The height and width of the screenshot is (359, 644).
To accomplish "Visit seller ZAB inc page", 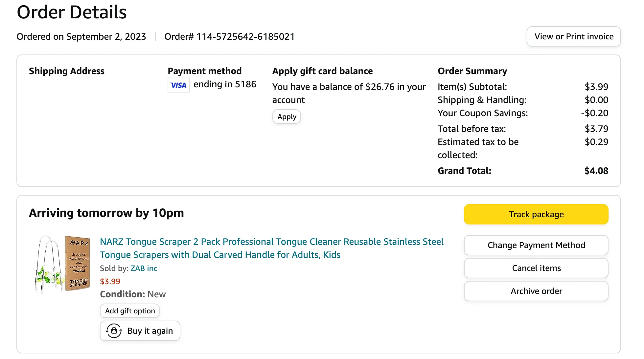I will pyautogui.click(x=144, y=268).
